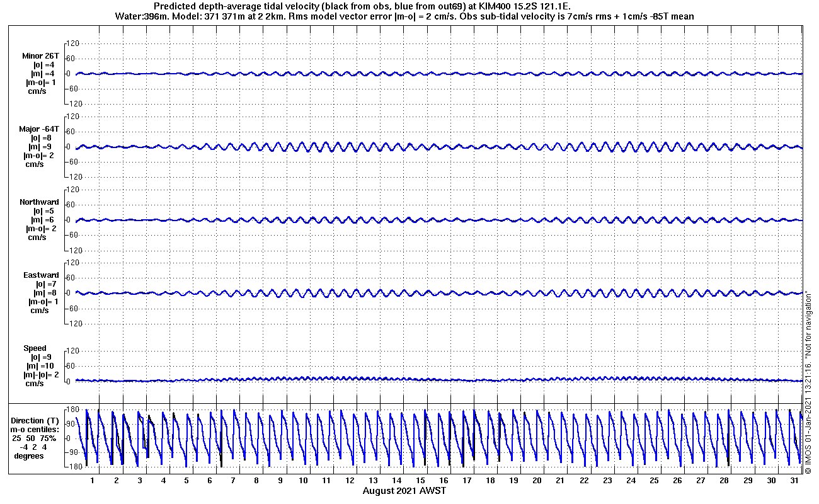Click the "August 2021 AWST" axis title
819x504 pixels.
[404, 490]
